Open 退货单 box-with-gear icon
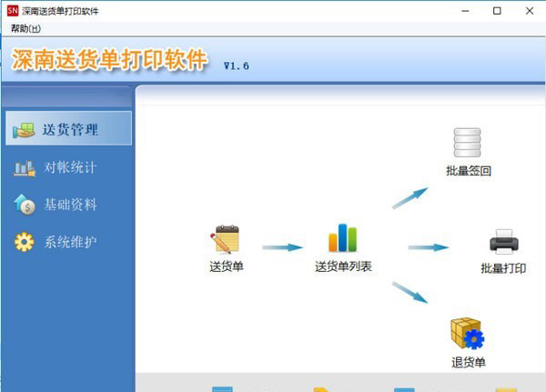 click(x=468, y=334)
